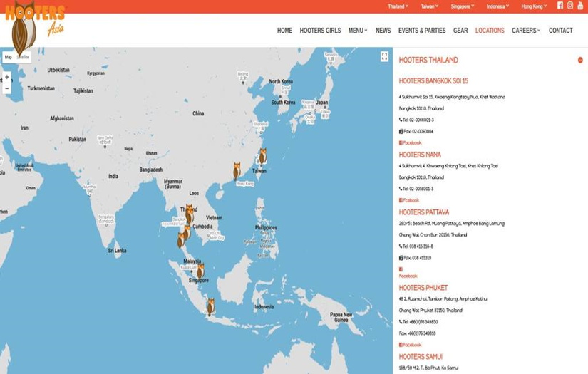This screenshot has height=374, width=588.
Task: Click Phuket telephone number +66(0)76 349850
Action: point(418,322)
